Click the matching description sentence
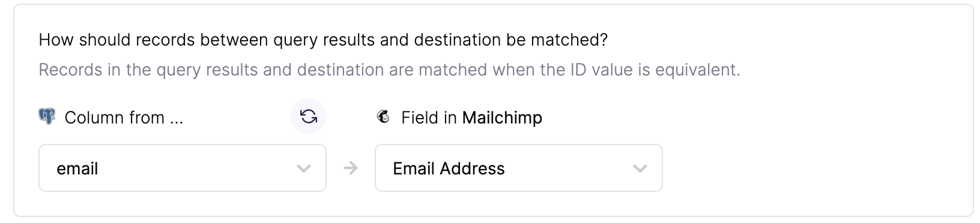 point(389,70)
